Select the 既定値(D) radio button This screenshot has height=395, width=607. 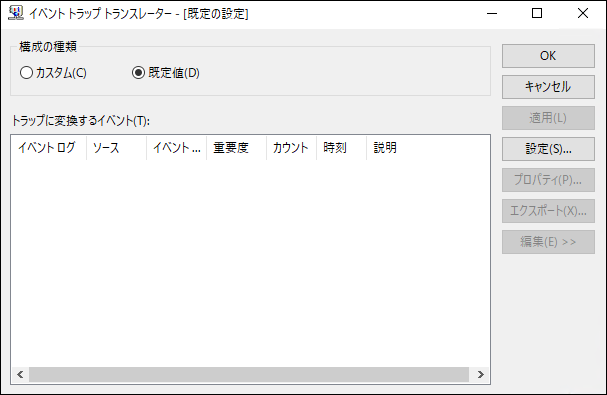(x=166, y=73)
